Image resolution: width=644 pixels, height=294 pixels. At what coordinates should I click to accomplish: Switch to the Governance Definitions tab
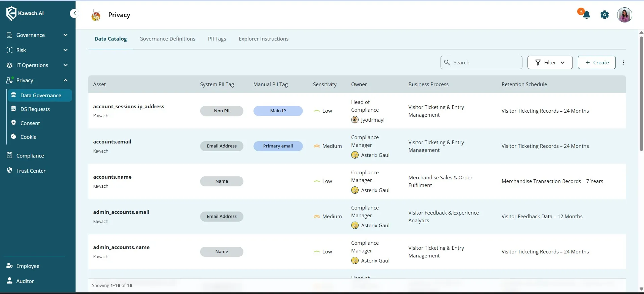167,39
